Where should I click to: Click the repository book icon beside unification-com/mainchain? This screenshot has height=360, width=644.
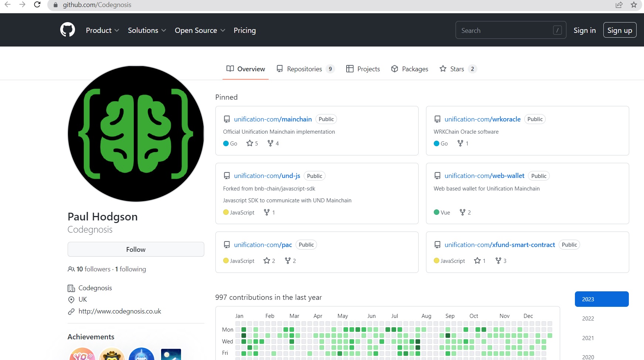point(226,119)
